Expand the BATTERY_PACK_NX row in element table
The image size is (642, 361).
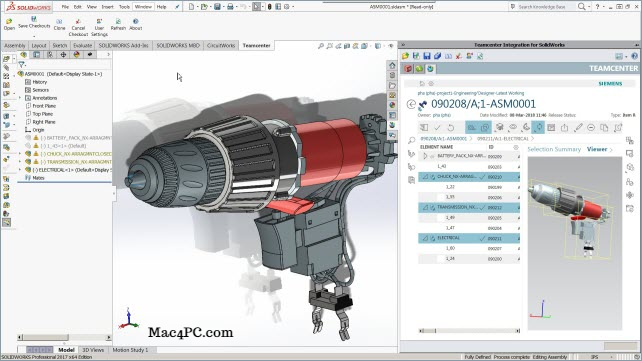(x=425, y=156)
